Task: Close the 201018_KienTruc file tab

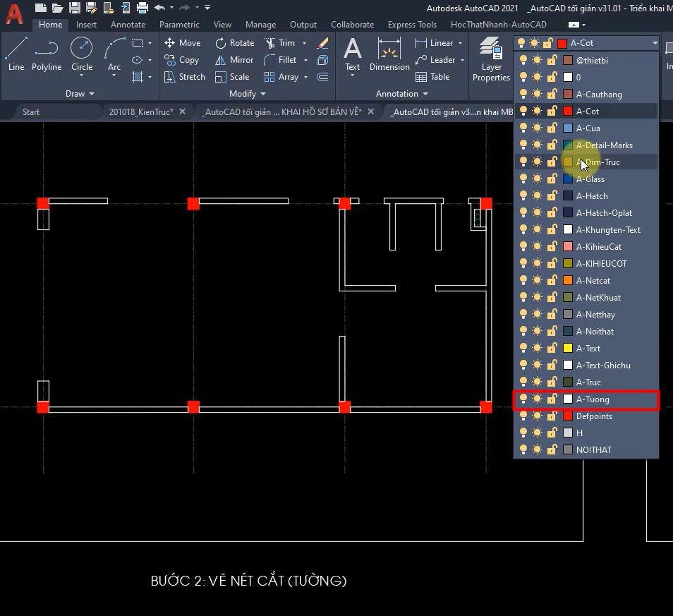Action: coord(183,111)
